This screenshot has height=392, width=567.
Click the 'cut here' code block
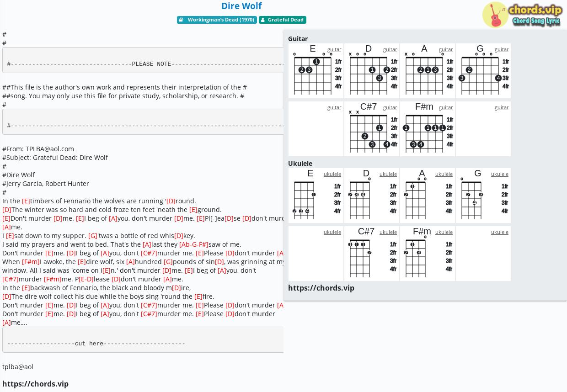point(143,340)
